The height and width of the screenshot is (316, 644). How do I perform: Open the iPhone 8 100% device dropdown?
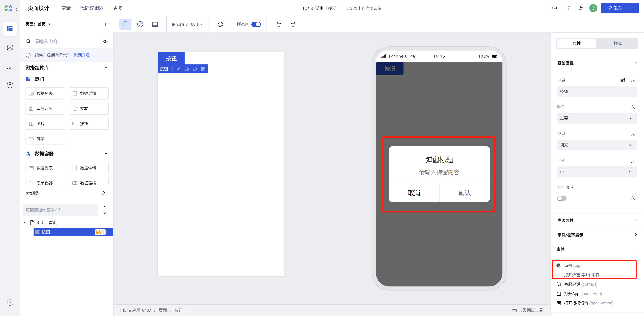(x=187, y=24)
